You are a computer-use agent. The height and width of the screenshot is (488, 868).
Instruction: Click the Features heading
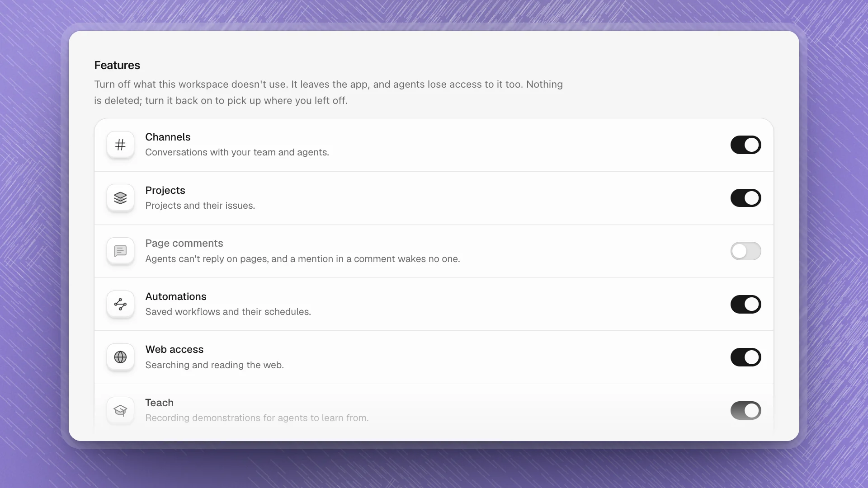click(x=117, y=65)
